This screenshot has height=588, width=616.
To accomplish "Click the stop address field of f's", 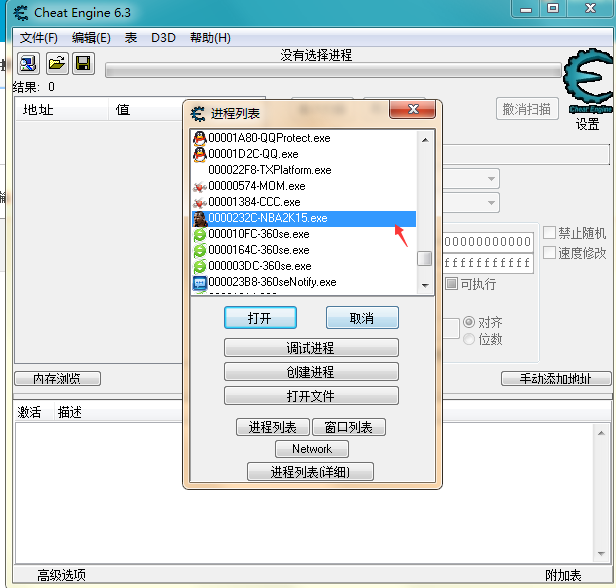I will coord(488,263).
